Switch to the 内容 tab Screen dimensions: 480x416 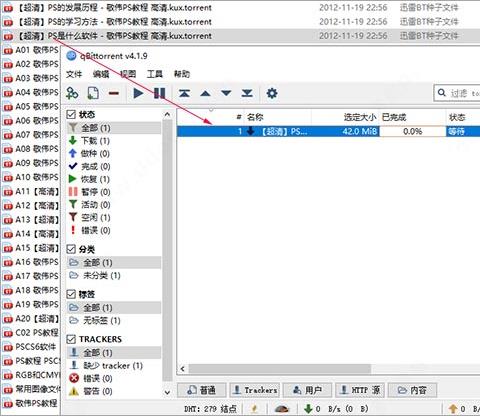coord(412,390)
